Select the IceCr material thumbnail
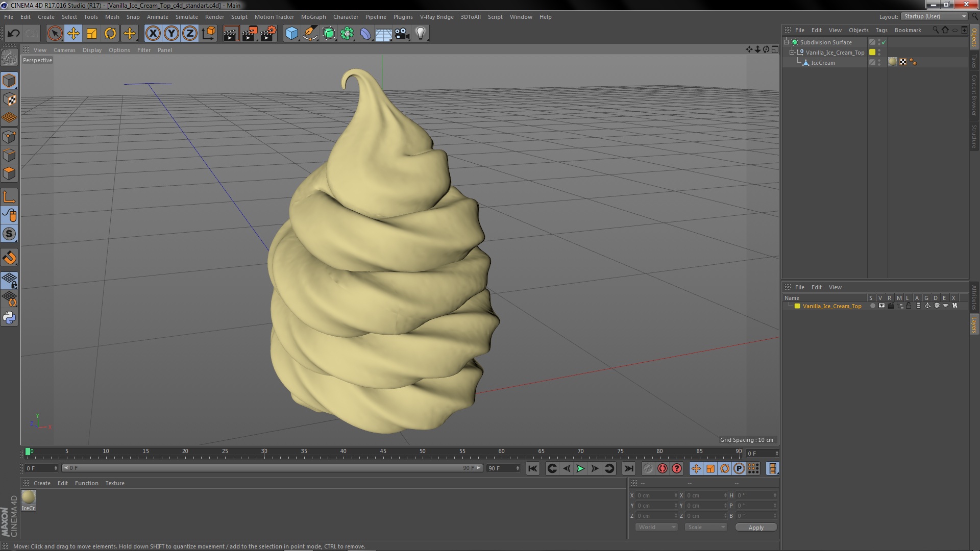980x551 pixels. point(29,499)
